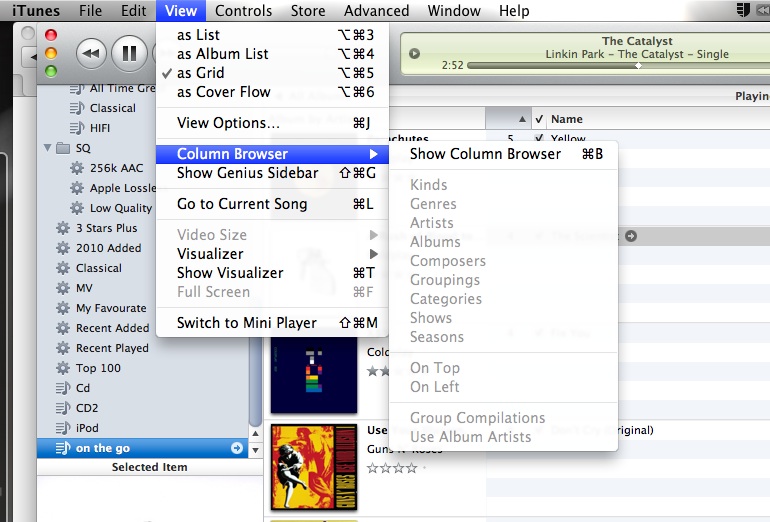Click the 3 Stars Plus gear icon
This screenshot has width=770, height=522.
point(63,228)
